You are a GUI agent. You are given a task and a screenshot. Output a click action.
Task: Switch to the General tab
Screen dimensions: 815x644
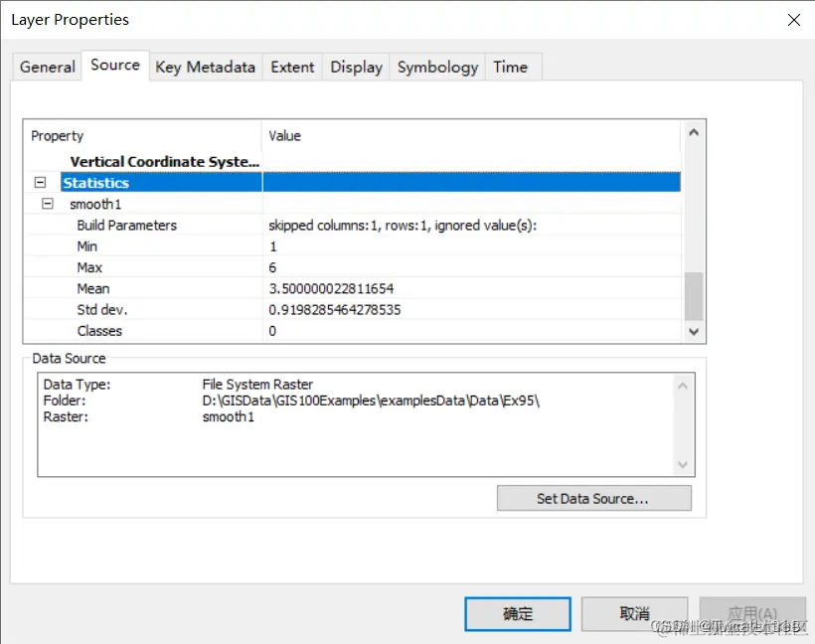[48, 67]
